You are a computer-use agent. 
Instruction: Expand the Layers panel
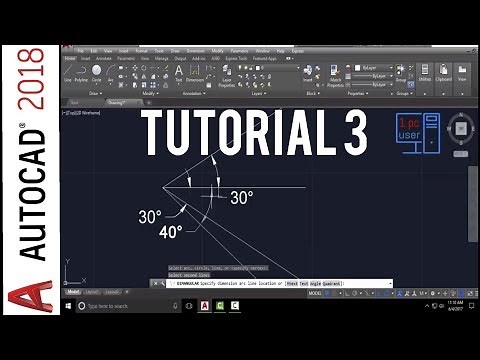click(x=259, y=93)
